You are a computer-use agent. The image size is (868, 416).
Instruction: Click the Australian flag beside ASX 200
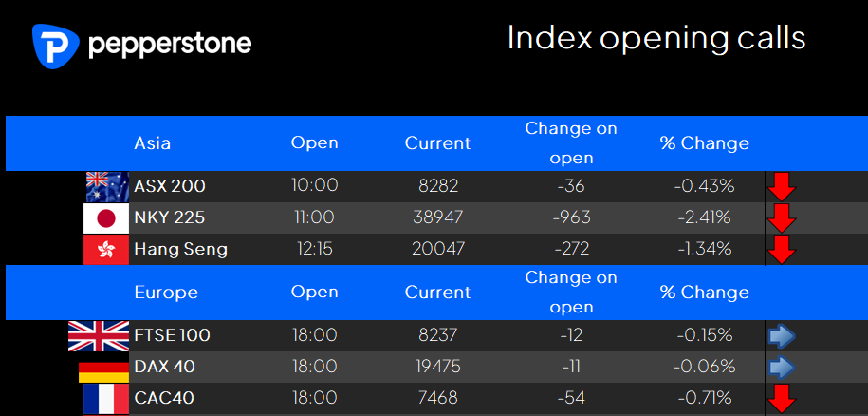point(107,187)
